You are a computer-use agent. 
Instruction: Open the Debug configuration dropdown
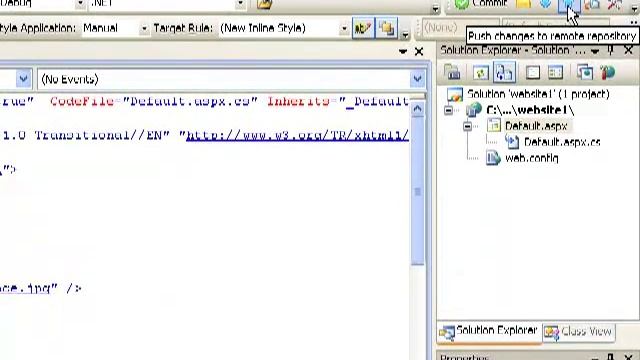tap(80, 4)
